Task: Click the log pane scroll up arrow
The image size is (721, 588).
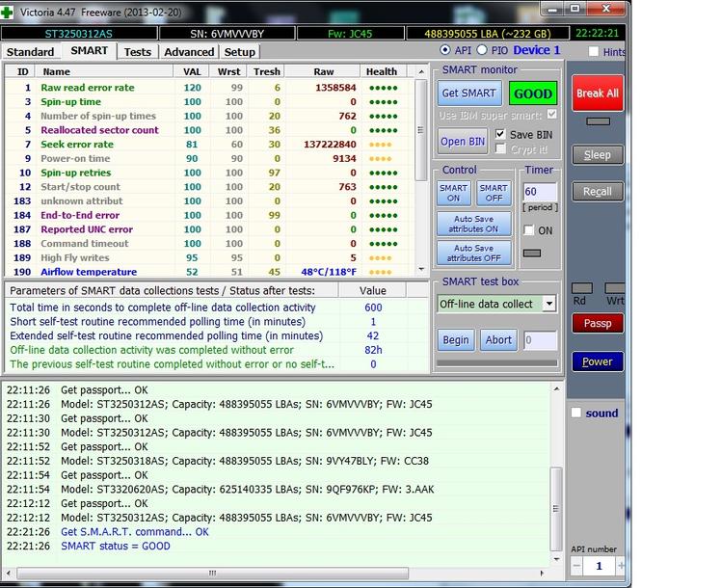Action: coord(556,388)
